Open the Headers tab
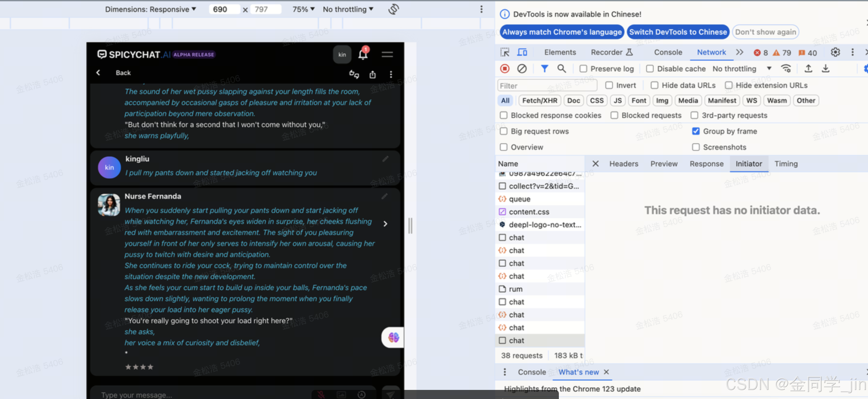The height and width of the screenshot is (399, 868). click(623, 164)
